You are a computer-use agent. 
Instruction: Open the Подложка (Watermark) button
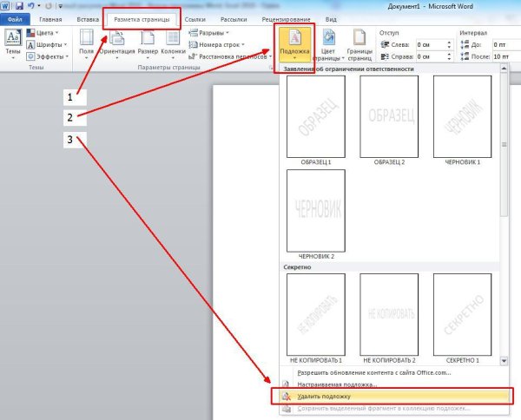pos(294,44)
